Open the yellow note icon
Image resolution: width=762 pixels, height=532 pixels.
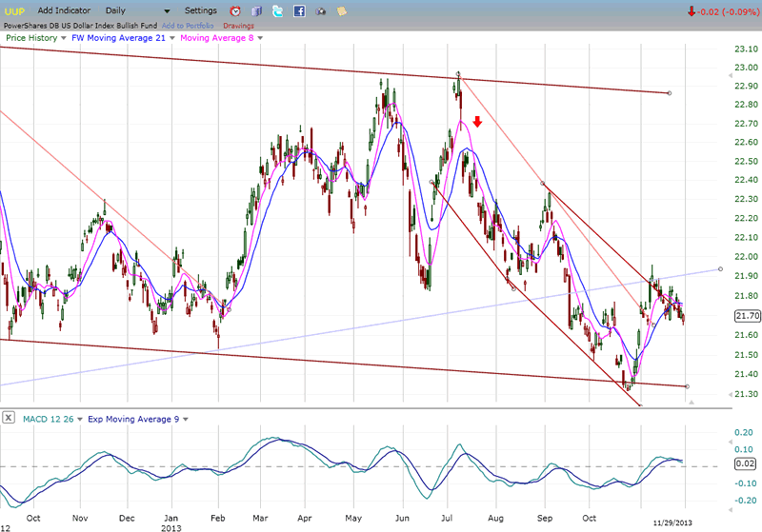click(340, 10)
